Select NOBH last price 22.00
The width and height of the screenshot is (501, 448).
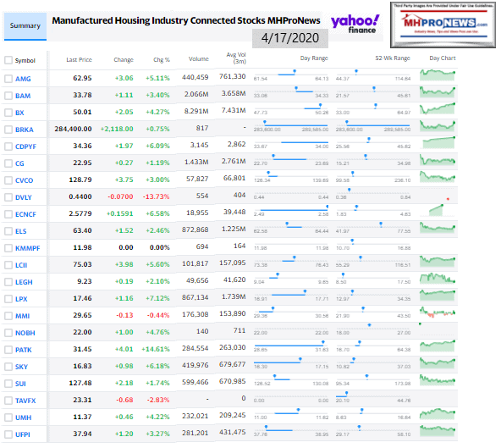(x=82, y=332)
